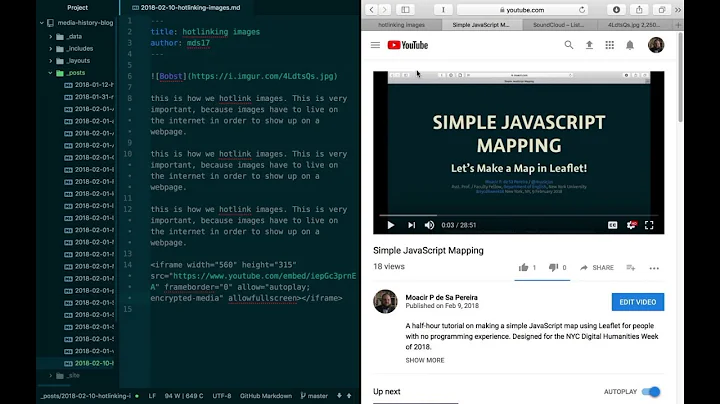Switch to Simple JavaScript M... tab
Screen dimensions: 720x404
[x=481, y=25]
